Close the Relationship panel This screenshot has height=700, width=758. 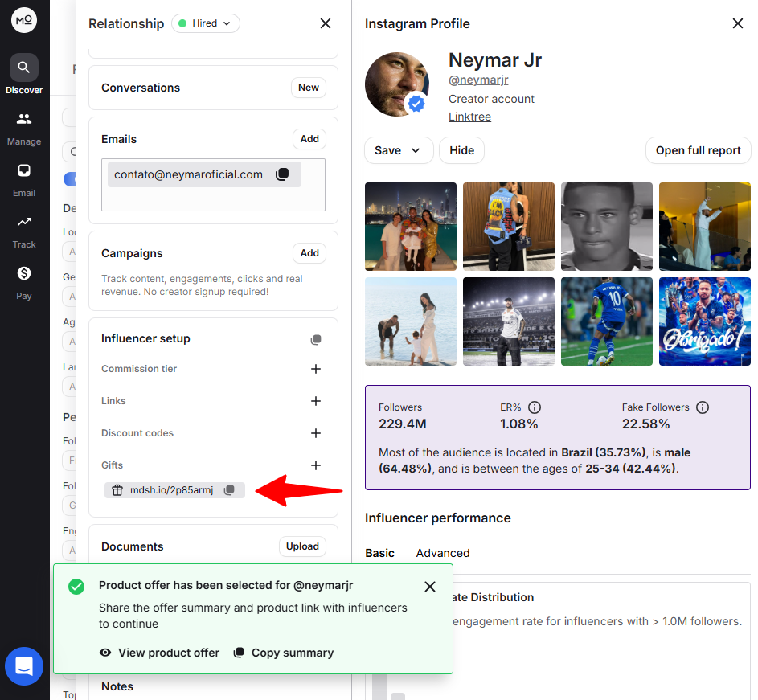[x=326, y=23]
